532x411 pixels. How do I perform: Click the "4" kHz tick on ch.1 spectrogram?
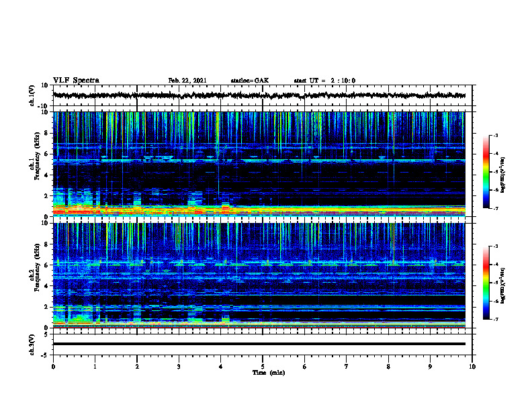click(x=47, y=175)
